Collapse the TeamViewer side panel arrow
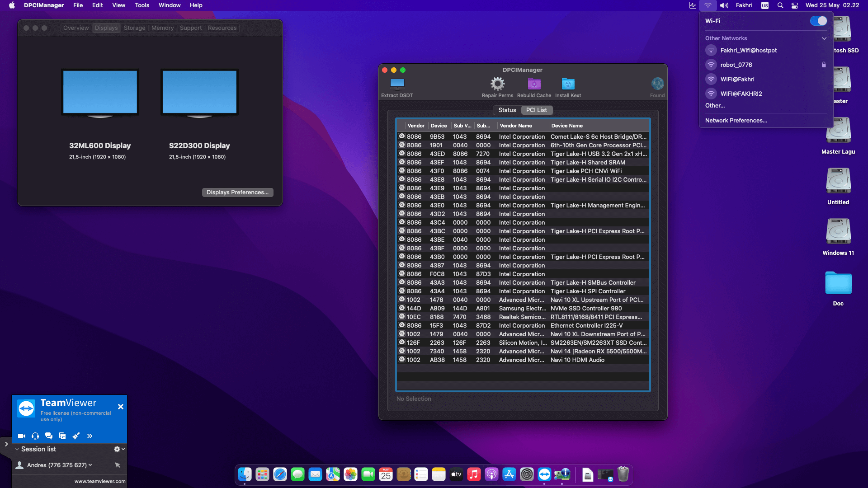The image size is (868, 488). [x=6, y=444]
